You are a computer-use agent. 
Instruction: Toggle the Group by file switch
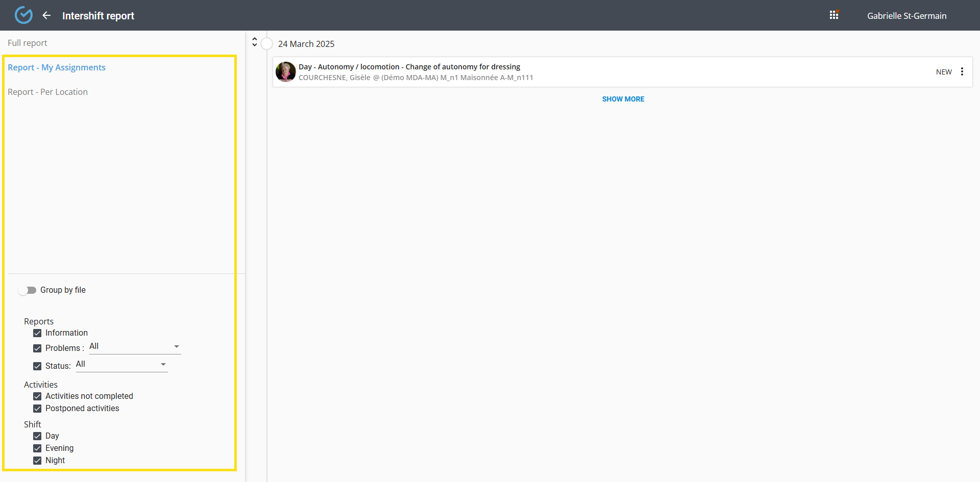click(x=28, y=290)
